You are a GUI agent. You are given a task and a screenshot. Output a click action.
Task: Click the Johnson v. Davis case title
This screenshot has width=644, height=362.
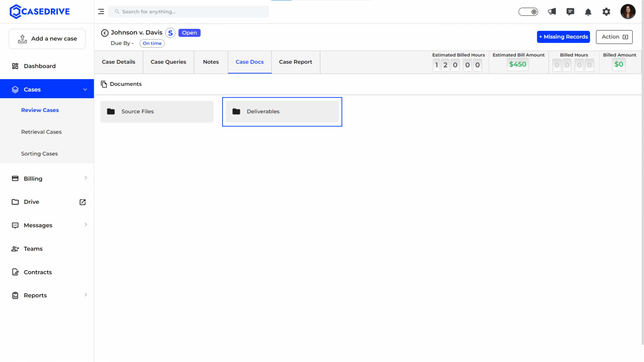click(x=136, y=32)
